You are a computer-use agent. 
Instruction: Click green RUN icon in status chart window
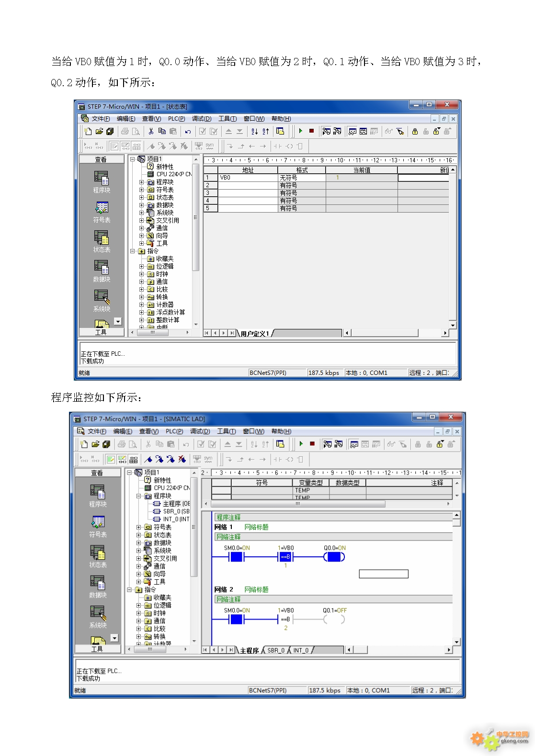[301, 131]
